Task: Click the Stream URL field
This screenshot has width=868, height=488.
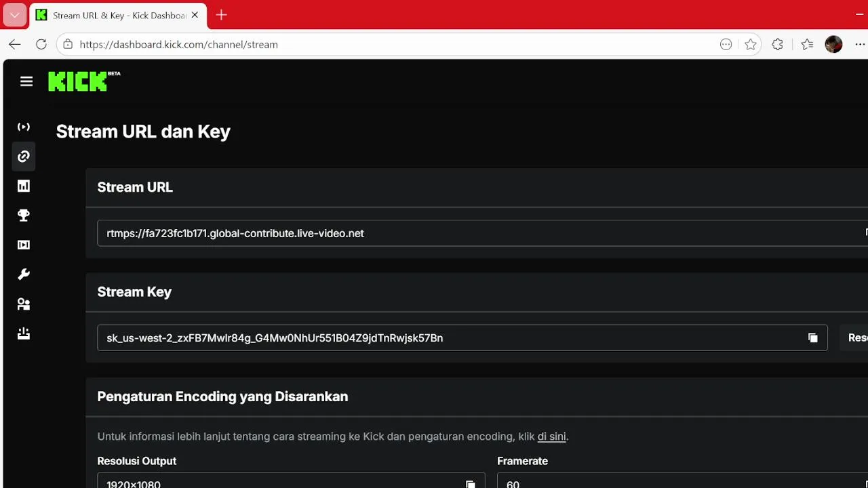Action: point(482,233)
